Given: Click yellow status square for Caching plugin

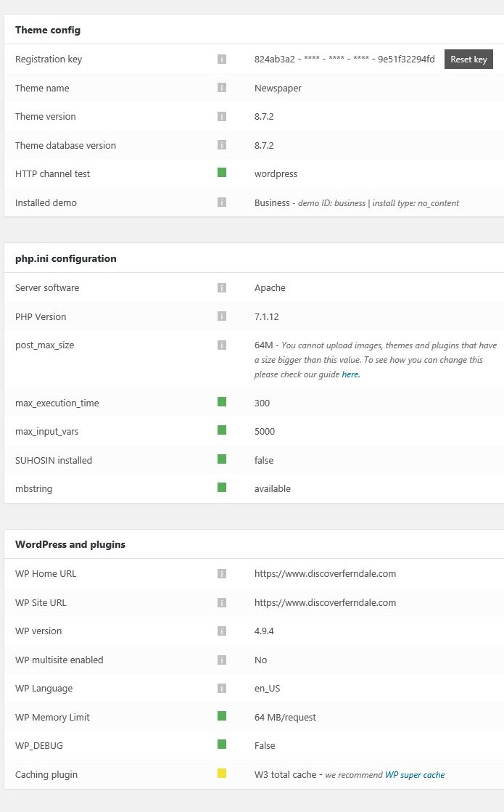Looking at the screenshot, I should pyautogui.click(x=222, y=774).
